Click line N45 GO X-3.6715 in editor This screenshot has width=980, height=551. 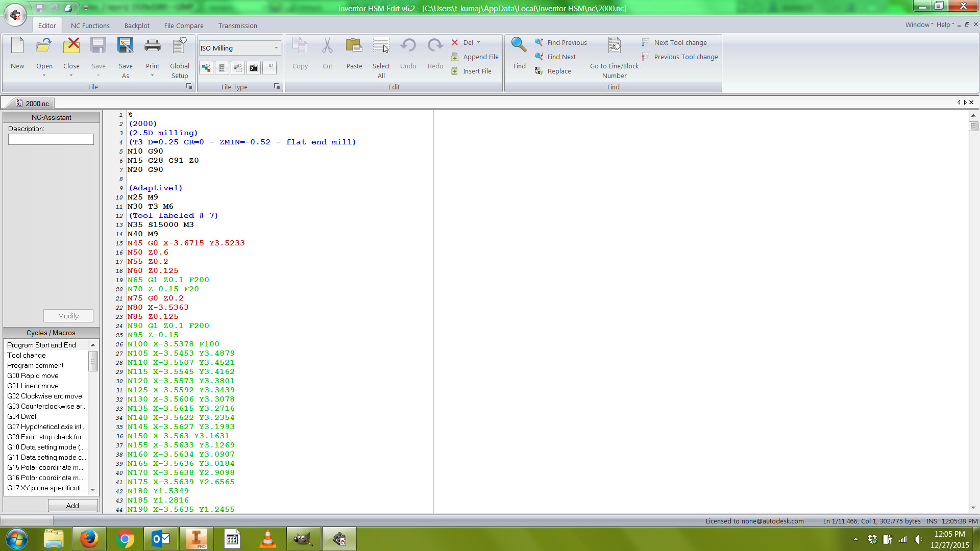pyautogui.click(x=186, y=243)
